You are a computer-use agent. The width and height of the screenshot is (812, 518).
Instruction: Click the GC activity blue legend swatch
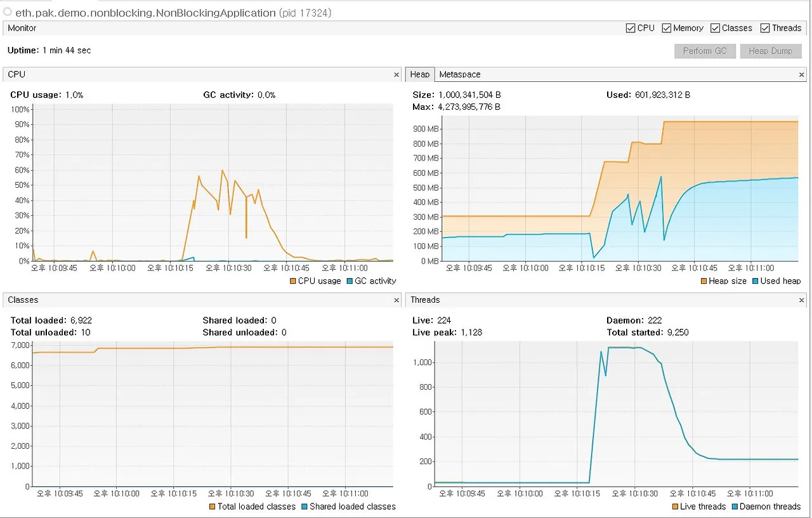point(350,281)
